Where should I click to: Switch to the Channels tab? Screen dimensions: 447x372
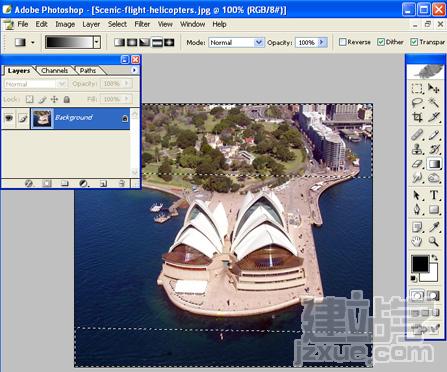pyautogui.click(x=54, y=70)
